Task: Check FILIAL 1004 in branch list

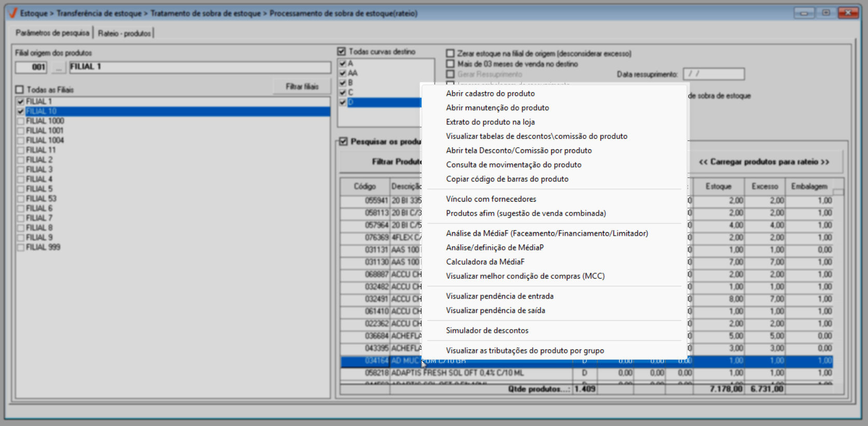Action: coord(21,140)
